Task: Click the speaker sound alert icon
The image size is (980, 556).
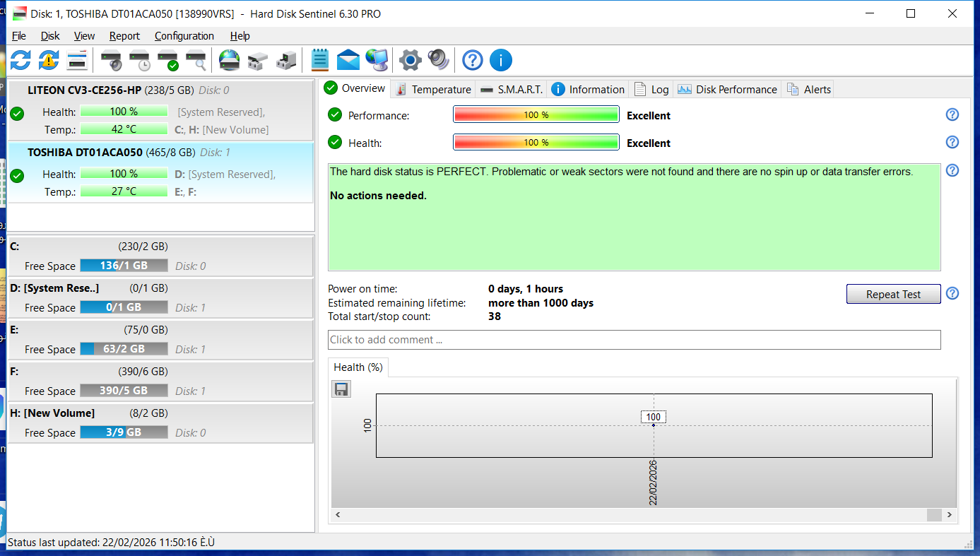Action: coord(438,60)
